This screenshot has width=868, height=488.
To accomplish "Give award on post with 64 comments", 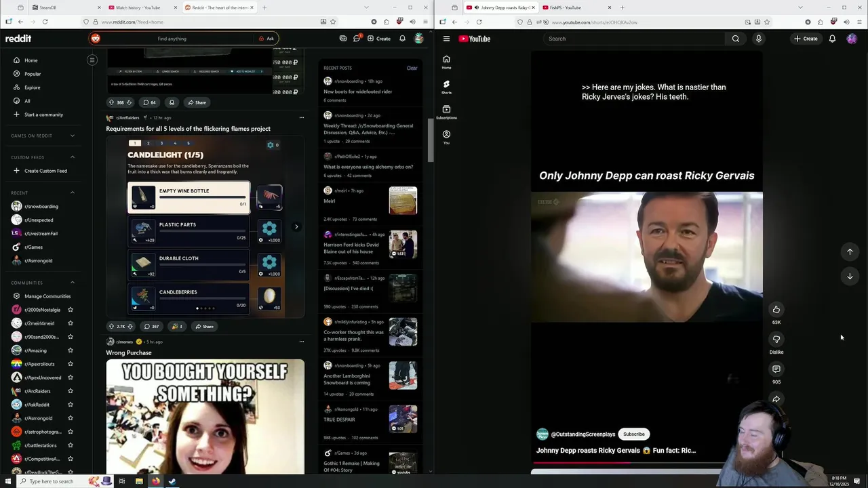I will pyautogui.click(x=172, y=102).
